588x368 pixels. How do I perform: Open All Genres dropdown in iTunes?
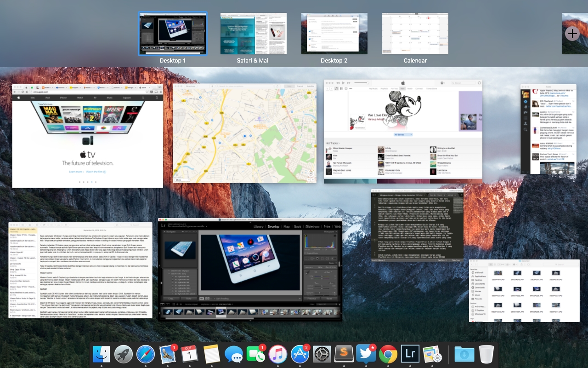pos(403,134)
